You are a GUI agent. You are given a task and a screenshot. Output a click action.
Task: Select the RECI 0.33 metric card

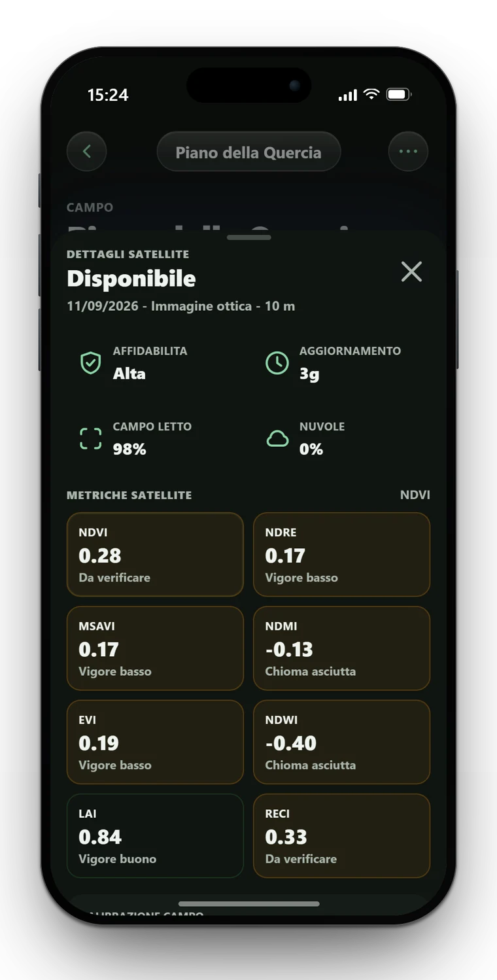[x=341, y=835]
